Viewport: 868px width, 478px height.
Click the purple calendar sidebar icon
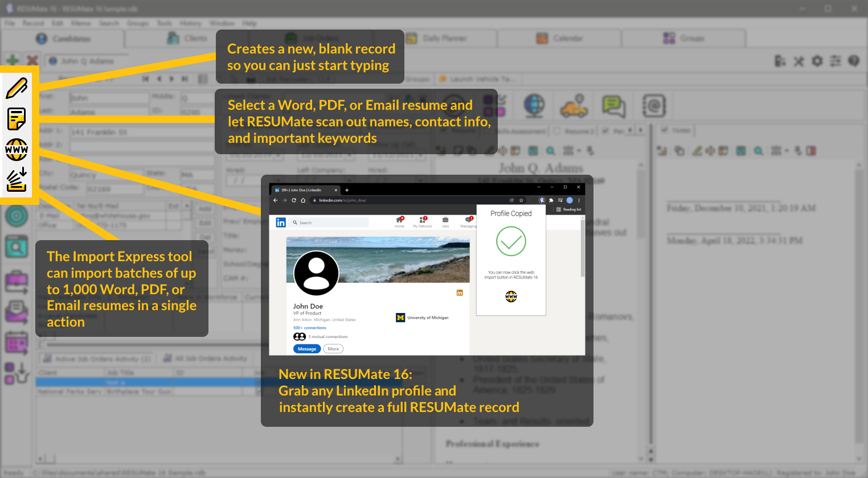pyautogui.click(x=17, y=343)
